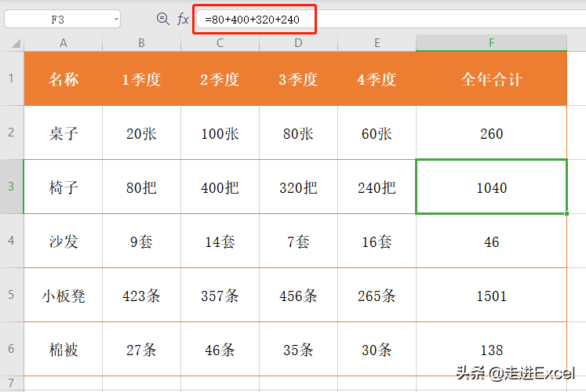Screen dimensions: 586x392
Task: Select column D header
Action: tap(298, 43)
